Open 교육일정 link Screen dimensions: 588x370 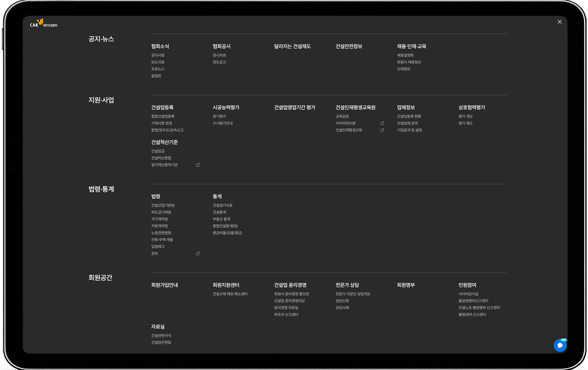[x=342, y=116]
